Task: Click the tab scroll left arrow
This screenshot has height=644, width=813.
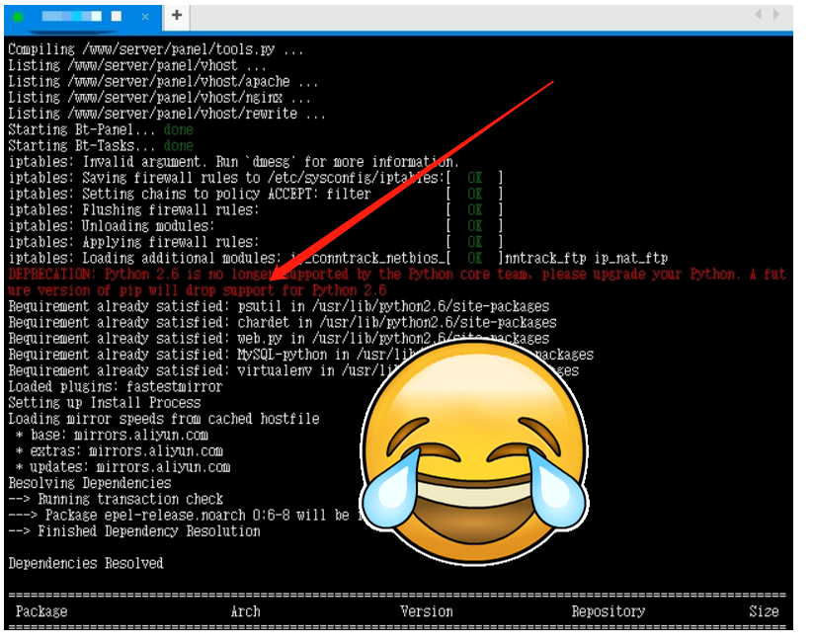Action: pos(758,15)
